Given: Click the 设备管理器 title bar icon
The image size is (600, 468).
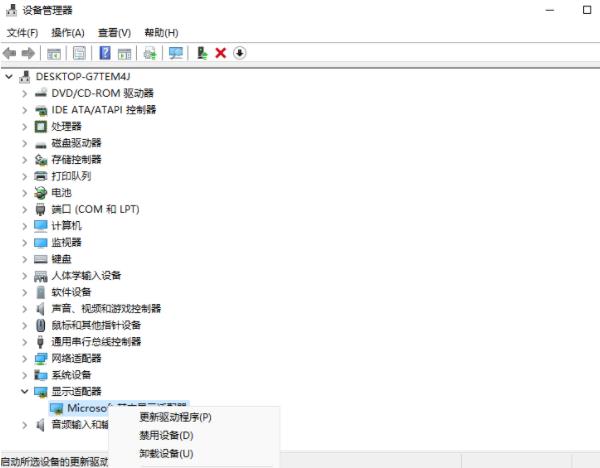Looking at the screenshot, I should 11,10.
